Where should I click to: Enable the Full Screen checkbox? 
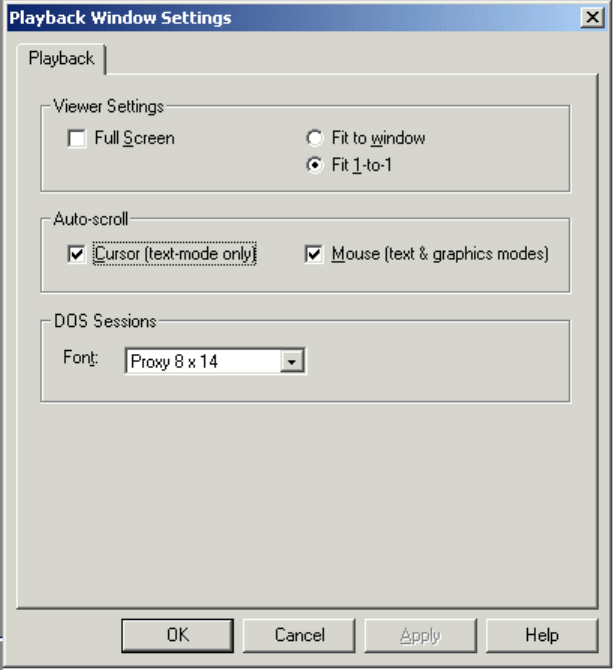[x=76, y=139]
